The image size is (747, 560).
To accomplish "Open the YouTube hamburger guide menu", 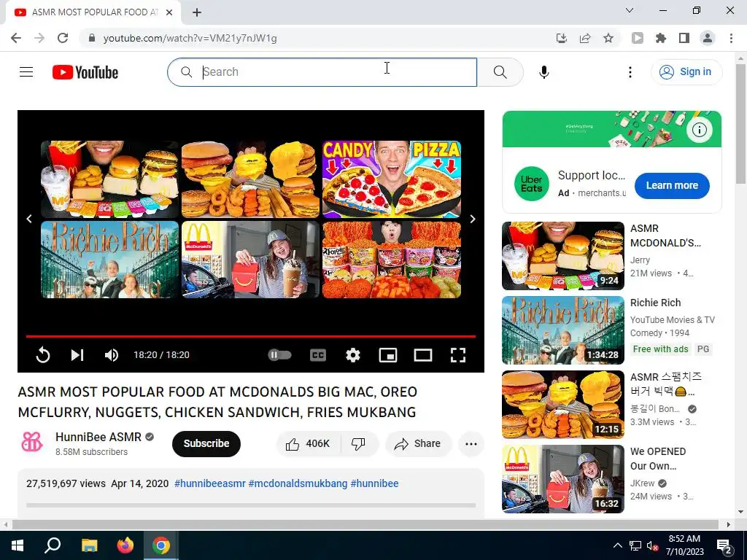I will (26, 72).
